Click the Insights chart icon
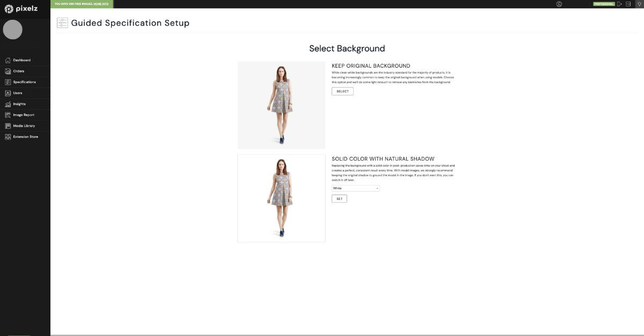Screen dimensions: 644x336 point(8,104)
